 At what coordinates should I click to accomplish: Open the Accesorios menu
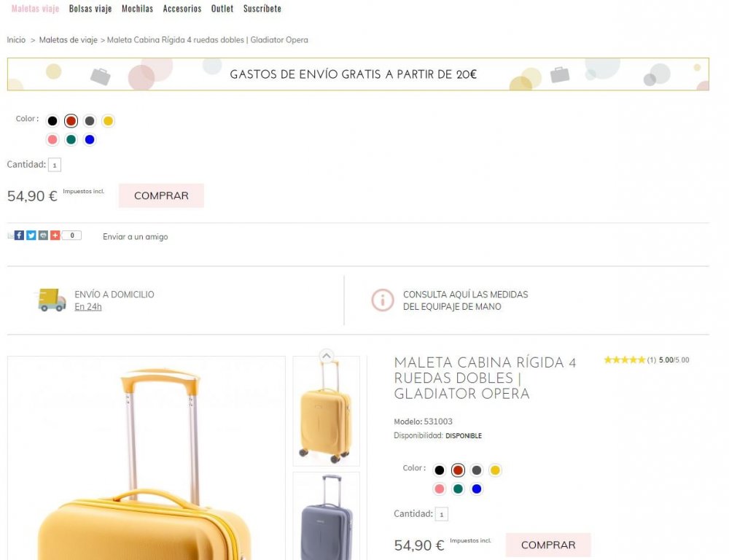[182, 9]
